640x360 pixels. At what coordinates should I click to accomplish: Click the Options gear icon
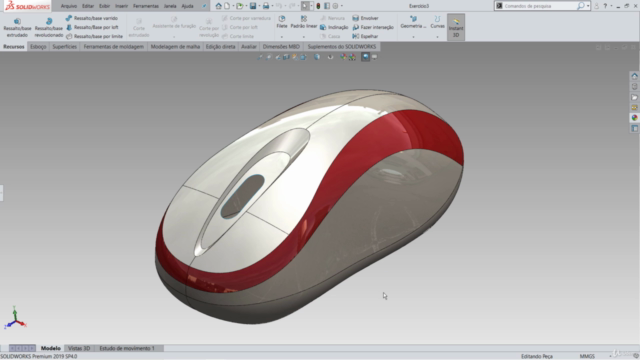(335, 6)
